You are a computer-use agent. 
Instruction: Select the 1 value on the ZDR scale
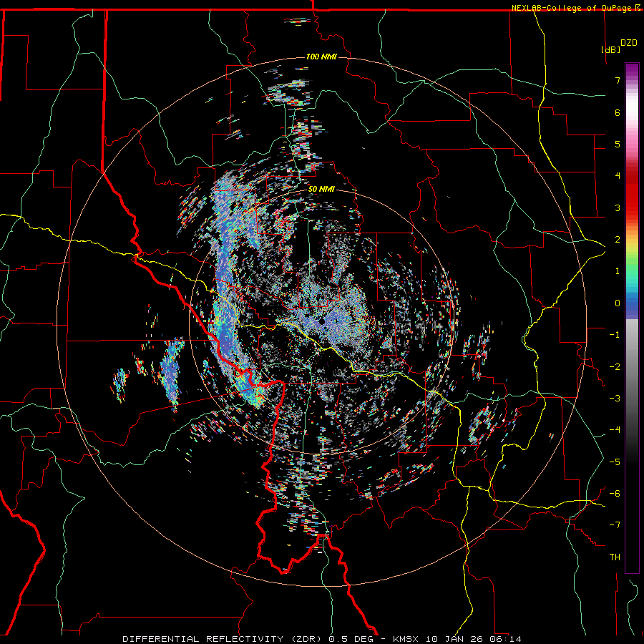pos(618,271)
